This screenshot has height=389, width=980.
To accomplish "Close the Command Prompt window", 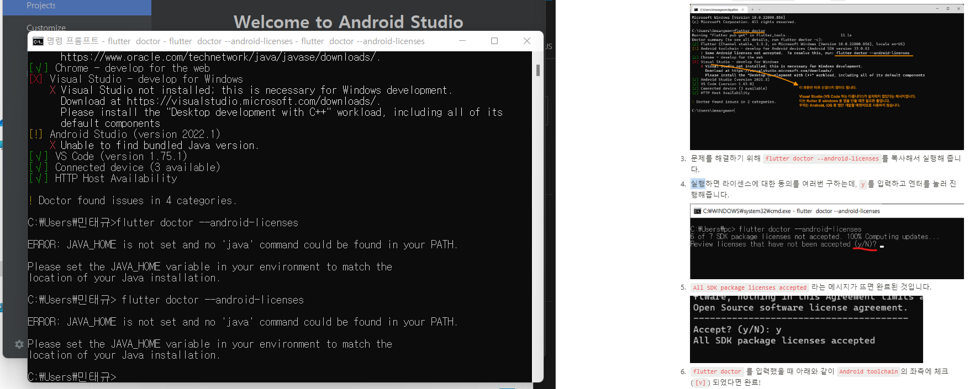I will pyautogui.click(x=527, y=41).
